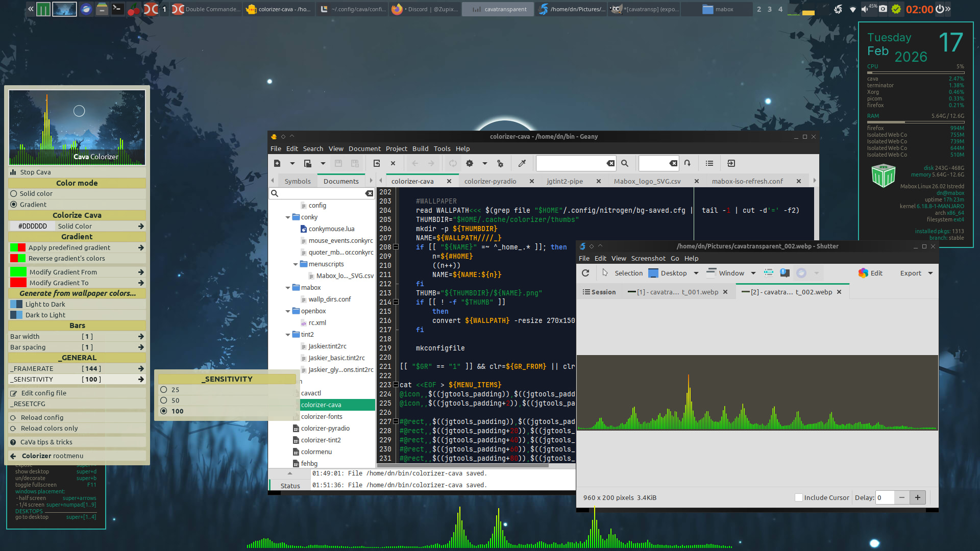
Task: Click the color chooser eyedropper icon in Geany
Action: pyautogui.click(x=522, y=163)
